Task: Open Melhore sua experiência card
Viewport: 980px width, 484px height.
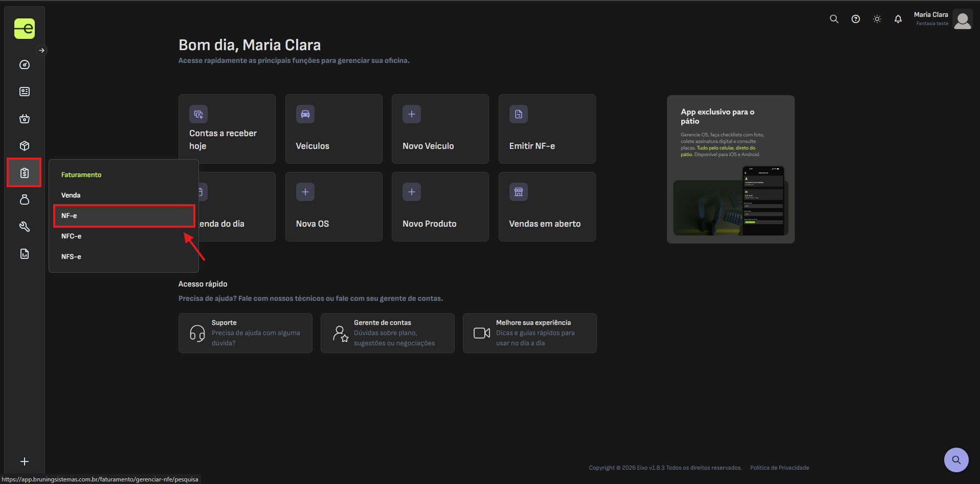Action: (x=529, y=333)
